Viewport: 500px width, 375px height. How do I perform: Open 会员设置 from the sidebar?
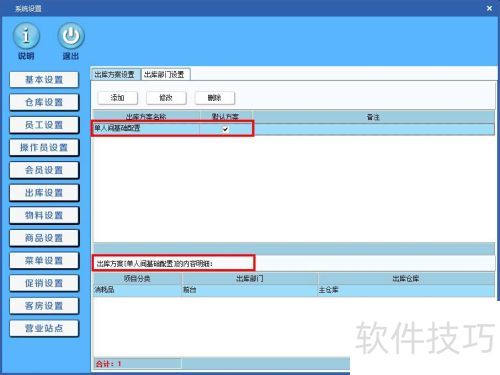tap(44, 170)
